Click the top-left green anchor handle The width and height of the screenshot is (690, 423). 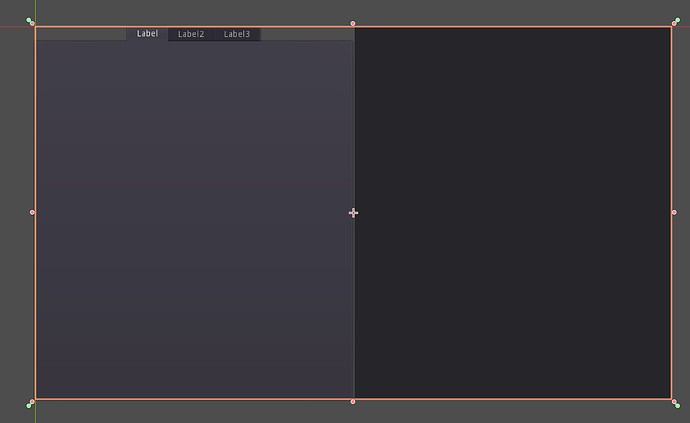29,20
